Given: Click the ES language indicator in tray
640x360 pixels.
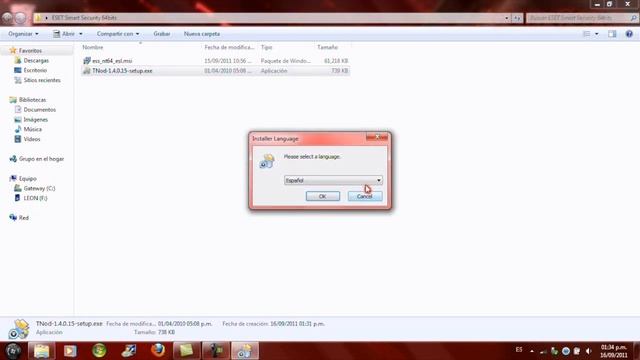Looking at the screenshot, I should tap(519, 350).
